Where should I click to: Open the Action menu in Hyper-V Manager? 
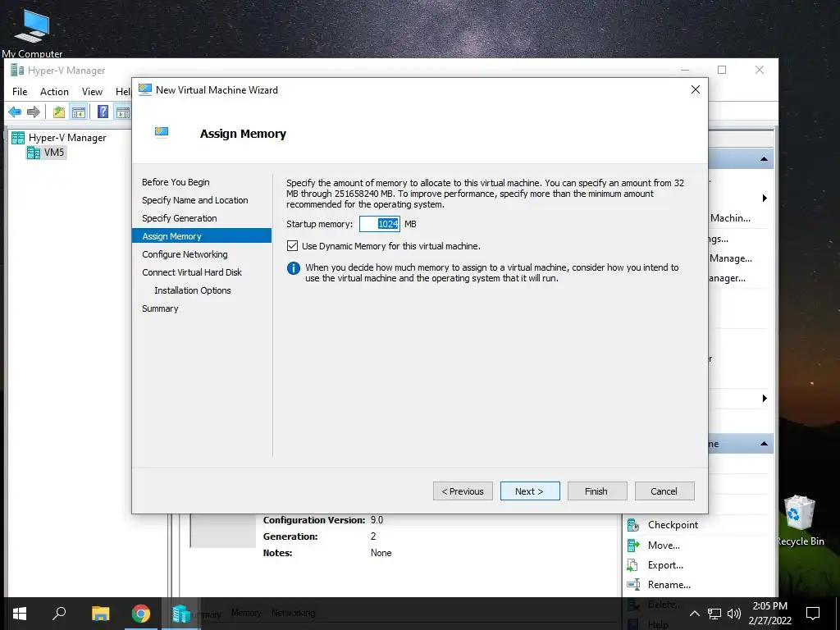54,92
